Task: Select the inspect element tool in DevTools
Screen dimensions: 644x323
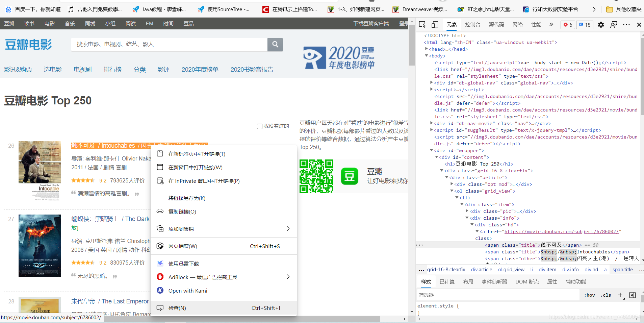Action: point(422,24)
